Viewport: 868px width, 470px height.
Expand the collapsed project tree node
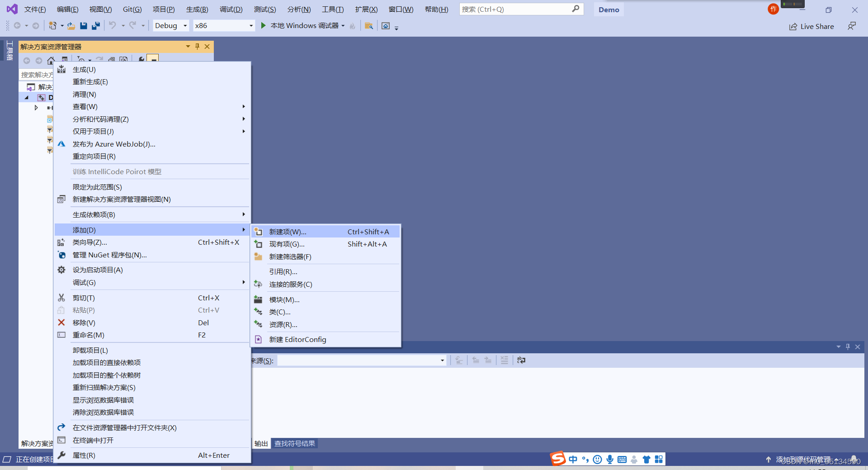pyautogui.click(x=36, y=108)
